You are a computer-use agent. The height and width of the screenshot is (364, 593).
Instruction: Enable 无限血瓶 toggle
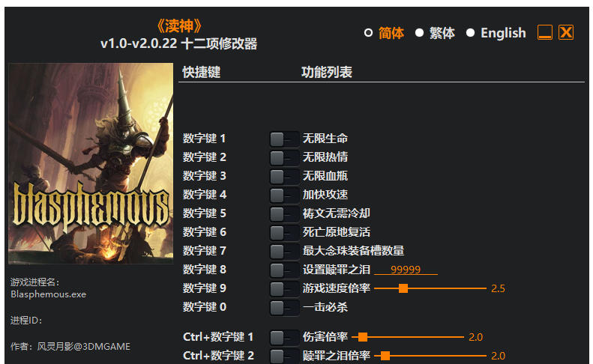[284, 176]
